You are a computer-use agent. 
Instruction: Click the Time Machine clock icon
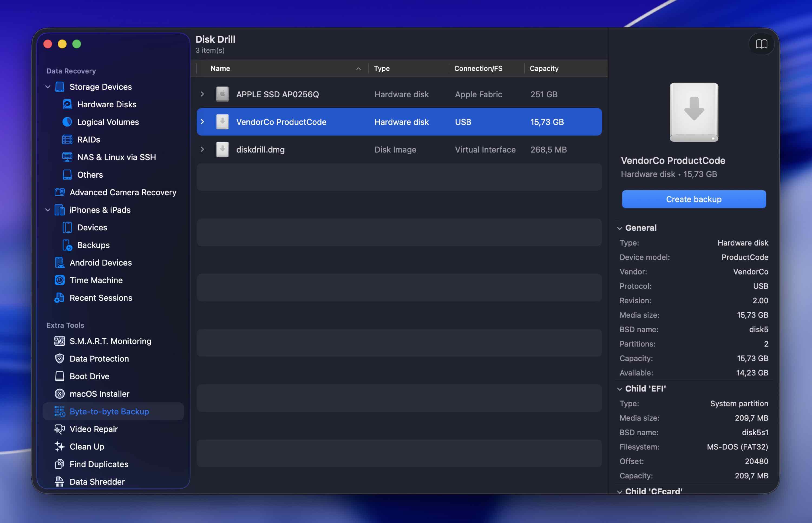point(60,280)
